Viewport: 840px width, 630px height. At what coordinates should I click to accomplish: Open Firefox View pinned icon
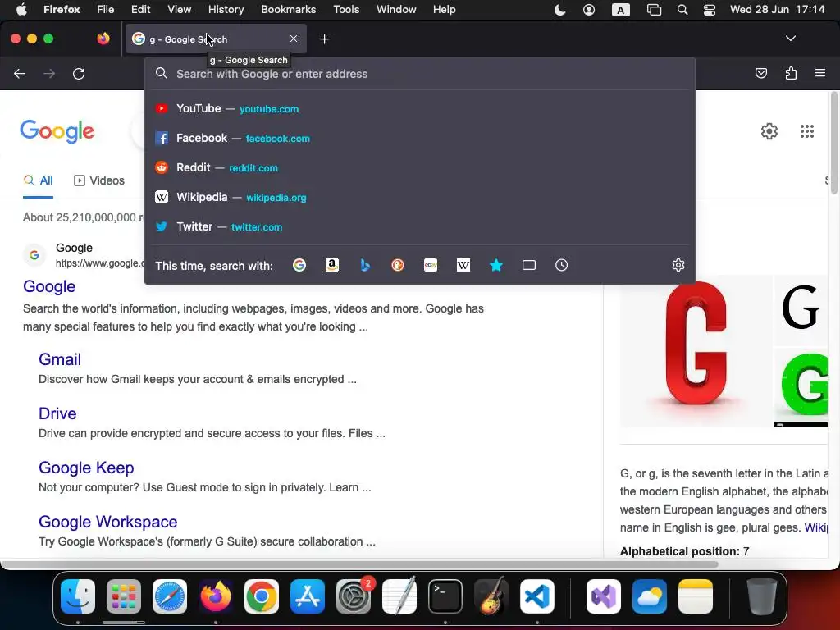pos(103,39)
